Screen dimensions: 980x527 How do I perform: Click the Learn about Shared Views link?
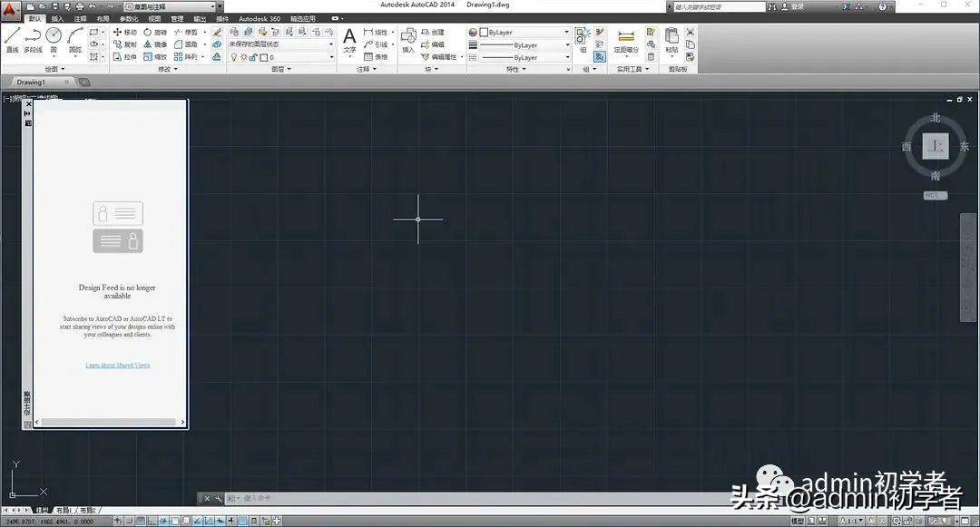[117, 366]
